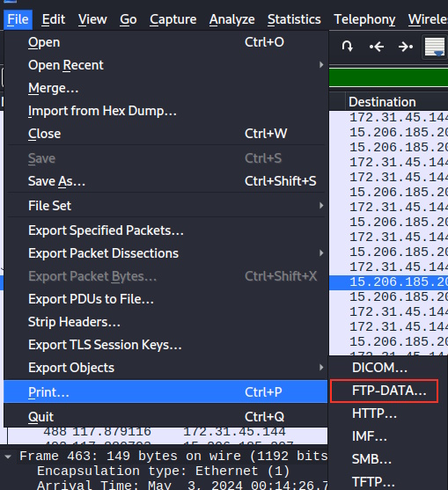Click the go to packet arrow icon

point(348,47)
